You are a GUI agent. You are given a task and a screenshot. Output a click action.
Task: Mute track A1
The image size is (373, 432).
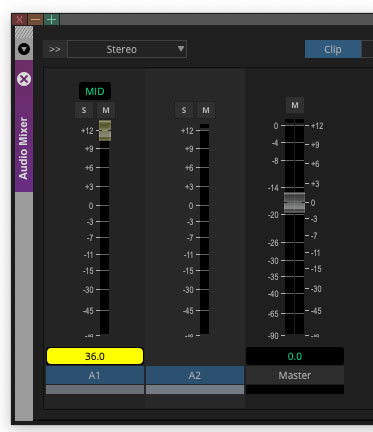[106, 110]
